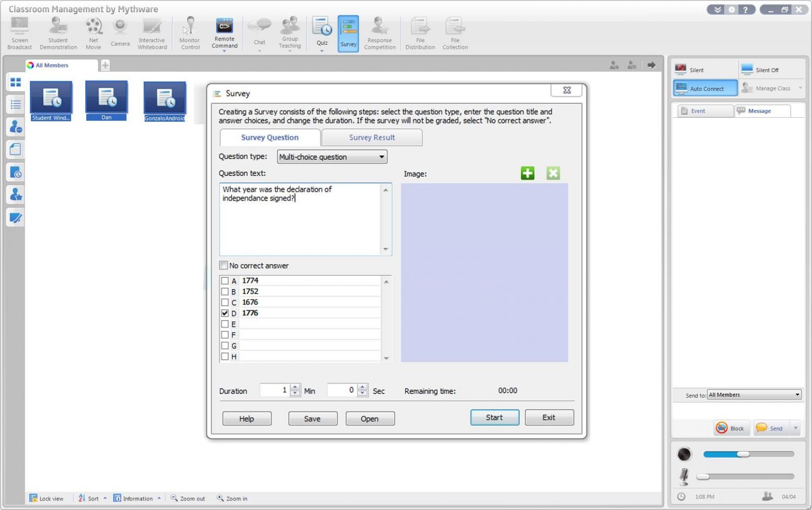Expand the Remote Command dropdown arrow
This screenshot has width=812, height=510.
[x=224, y=51]
